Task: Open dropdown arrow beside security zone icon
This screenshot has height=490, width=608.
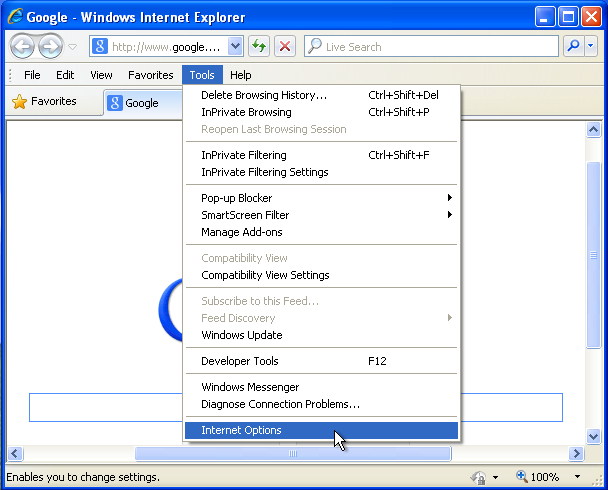Action: 496,477
